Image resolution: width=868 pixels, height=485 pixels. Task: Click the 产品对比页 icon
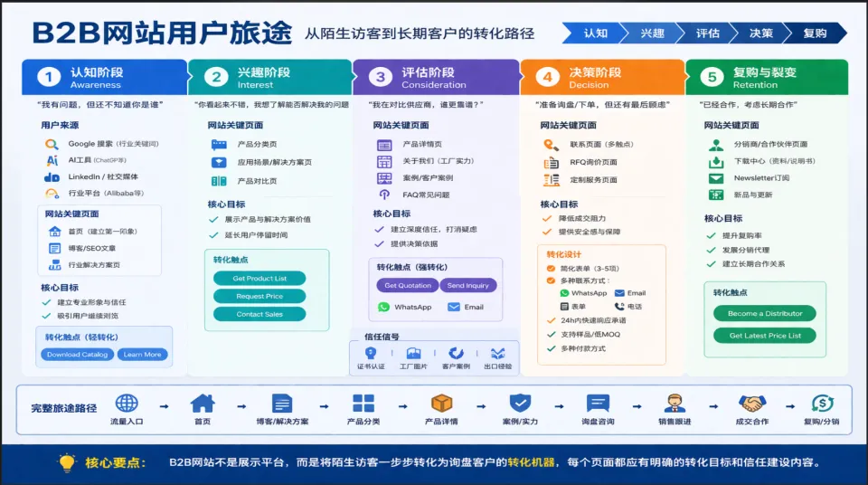219,181
